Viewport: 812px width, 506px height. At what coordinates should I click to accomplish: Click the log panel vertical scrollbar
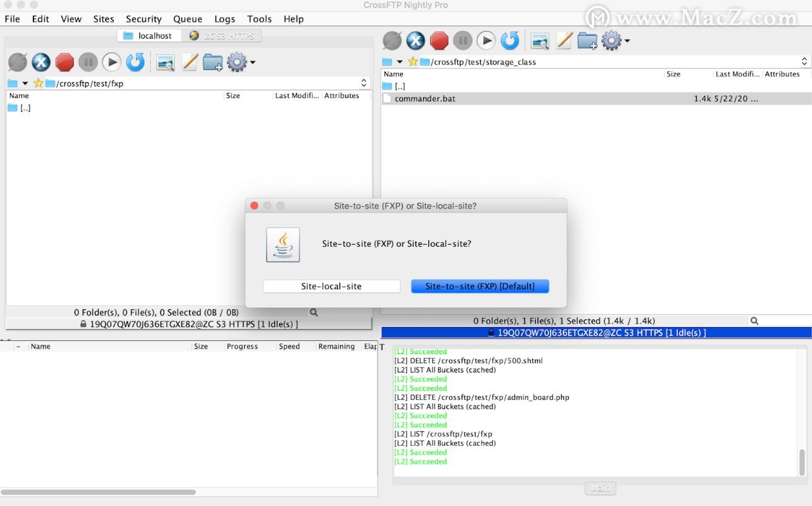[802, 462]
